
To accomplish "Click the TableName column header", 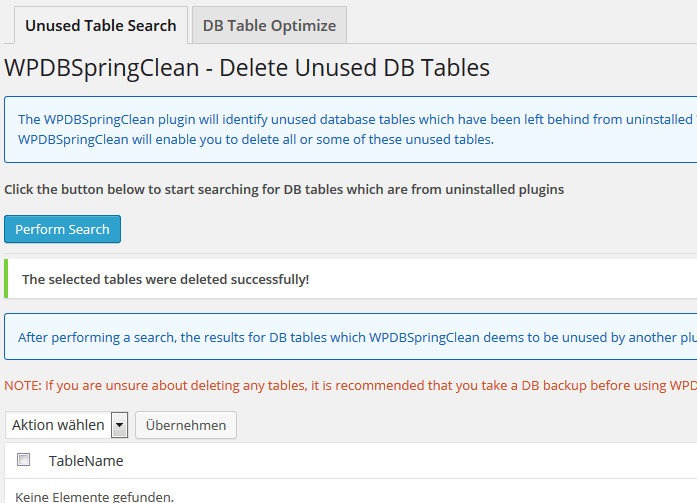I will click(86, 461).
